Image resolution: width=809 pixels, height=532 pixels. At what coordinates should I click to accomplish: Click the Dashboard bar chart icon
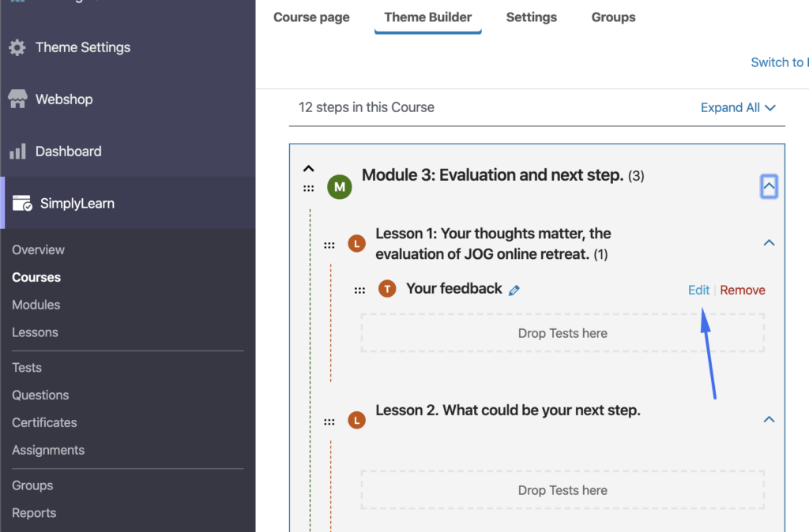pos(17,152)
